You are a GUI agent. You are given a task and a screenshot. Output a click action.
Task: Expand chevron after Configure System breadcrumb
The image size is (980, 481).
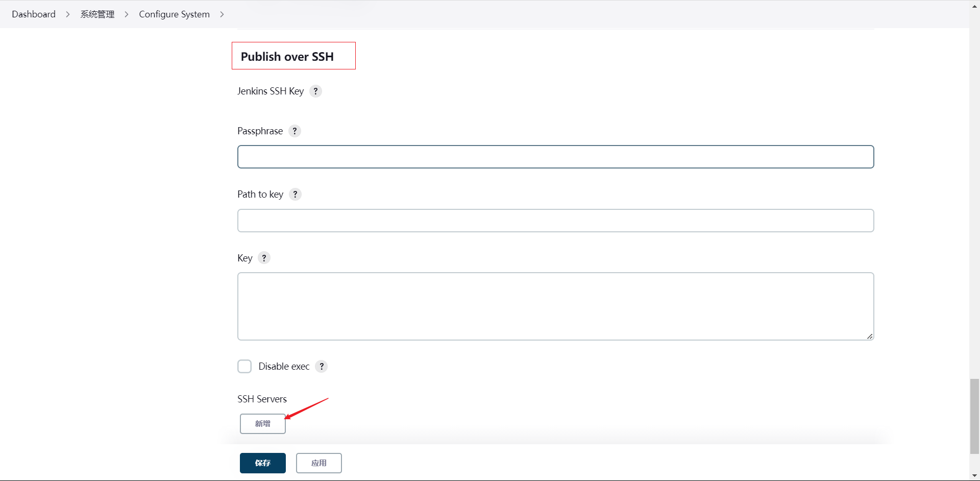[222, 14]
